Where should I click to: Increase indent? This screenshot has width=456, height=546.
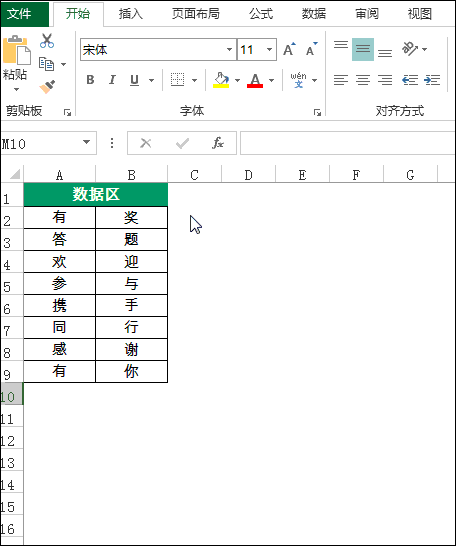click(432, 80)
